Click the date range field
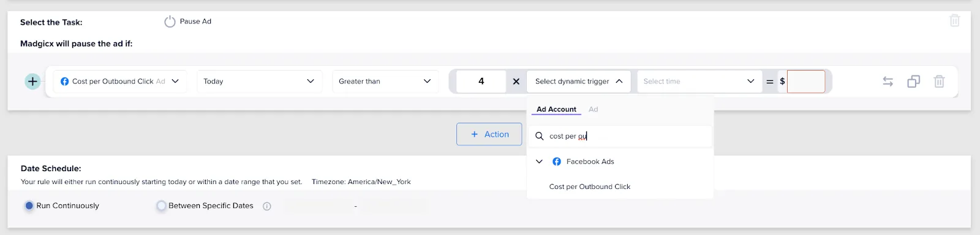This screenshot has height=235, width=980. (x=355, y=206)
